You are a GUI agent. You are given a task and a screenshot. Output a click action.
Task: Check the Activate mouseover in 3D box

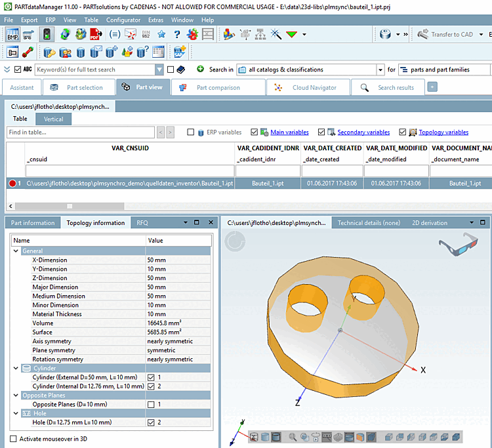click(14, 439)
